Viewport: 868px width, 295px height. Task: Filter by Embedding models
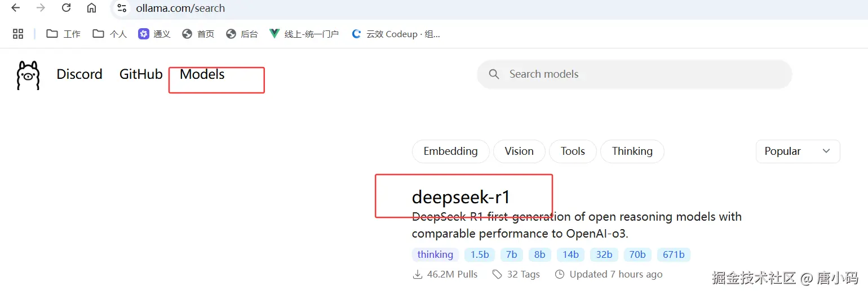[450, 151]
